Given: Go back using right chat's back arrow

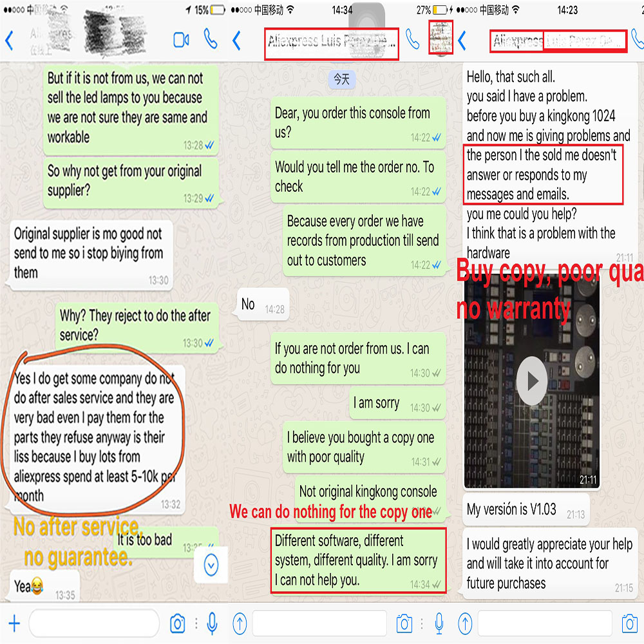Looking at the screenshot, I should coord(462,41).
